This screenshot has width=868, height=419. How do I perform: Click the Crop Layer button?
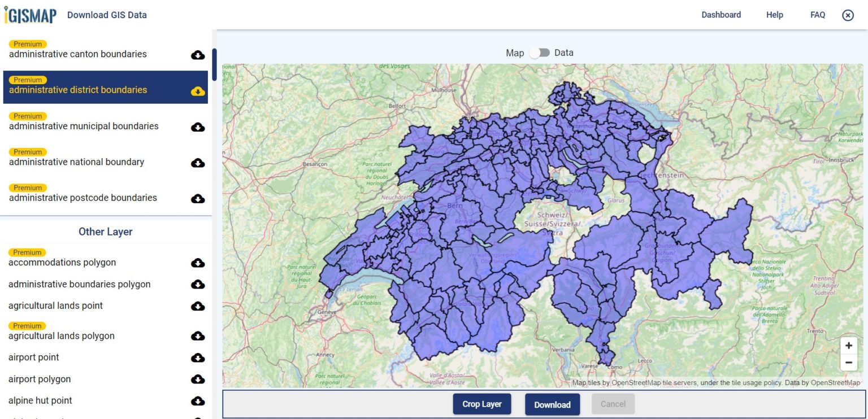pos(481,404)
